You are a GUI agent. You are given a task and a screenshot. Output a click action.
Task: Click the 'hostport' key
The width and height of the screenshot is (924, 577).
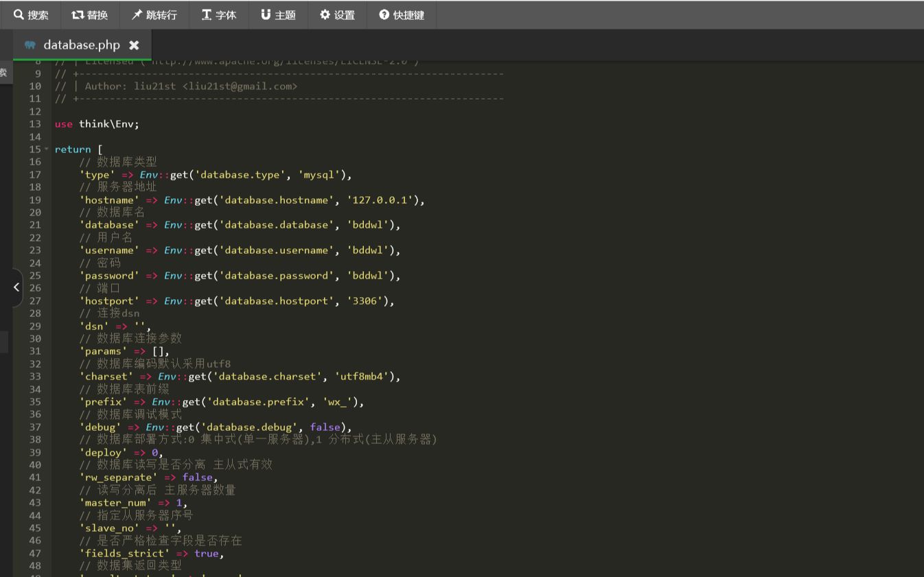(109, 301)
